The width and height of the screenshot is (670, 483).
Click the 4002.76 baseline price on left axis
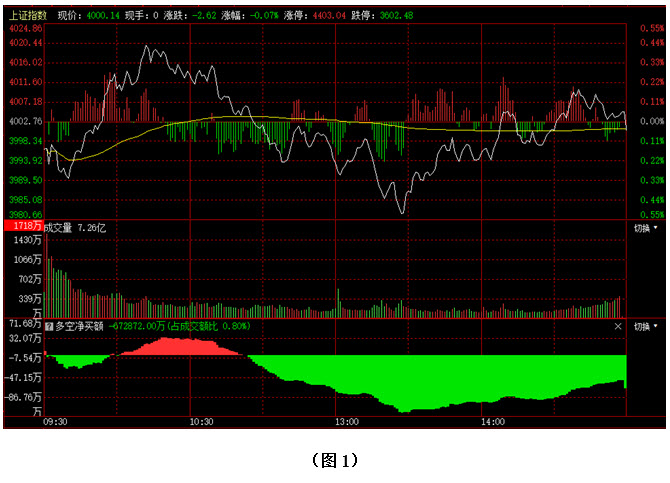point(24,121)
